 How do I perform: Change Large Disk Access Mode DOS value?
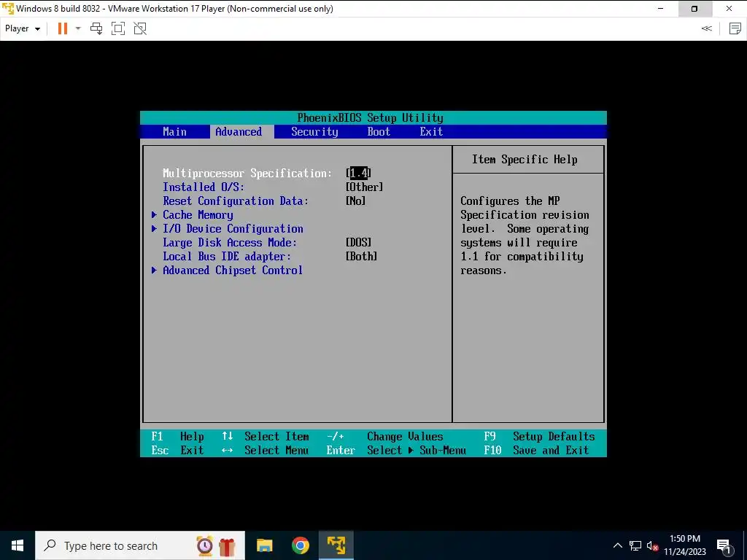click(x=359, y=242)
